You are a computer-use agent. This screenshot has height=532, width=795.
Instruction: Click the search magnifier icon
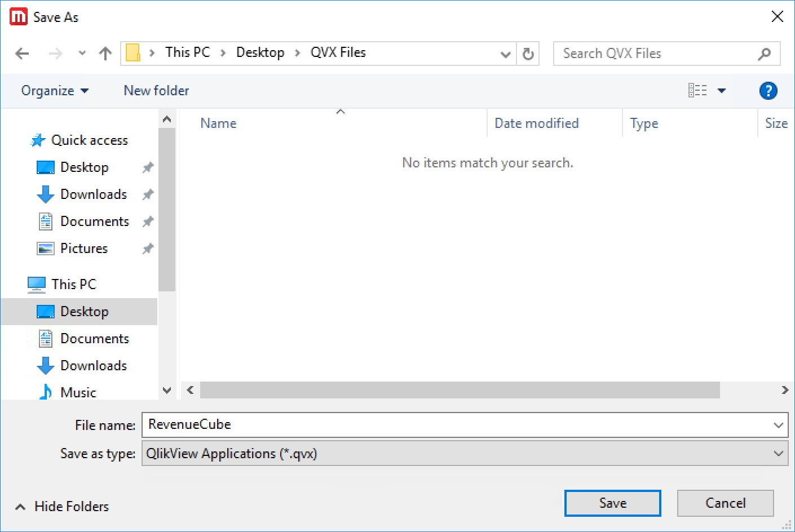pyautogui.click(x=765, y=54)
